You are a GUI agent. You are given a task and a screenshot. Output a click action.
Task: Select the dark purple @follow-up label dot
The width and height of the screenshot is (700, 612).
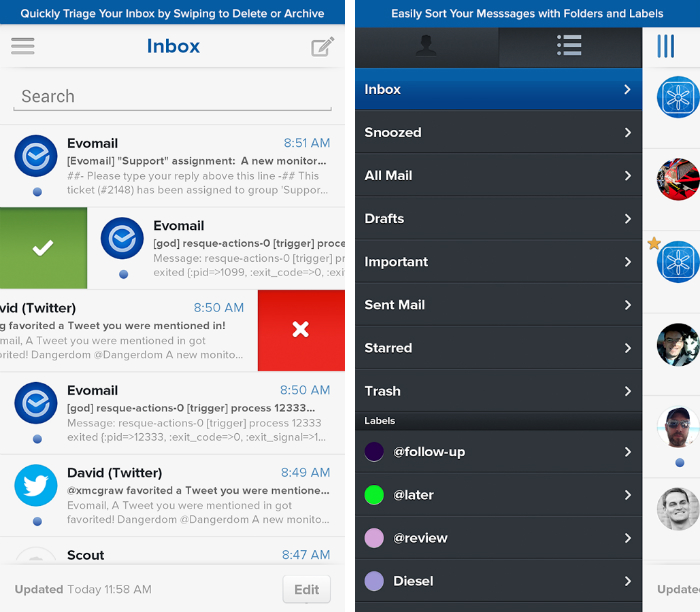click(375, 452)
